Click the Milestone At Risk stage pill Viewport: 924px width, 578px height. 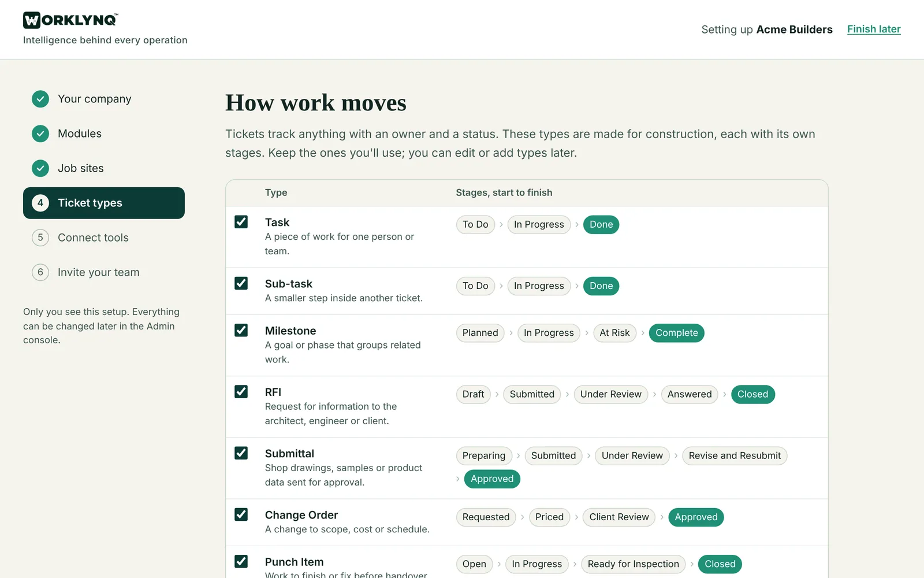coord(614,333)
